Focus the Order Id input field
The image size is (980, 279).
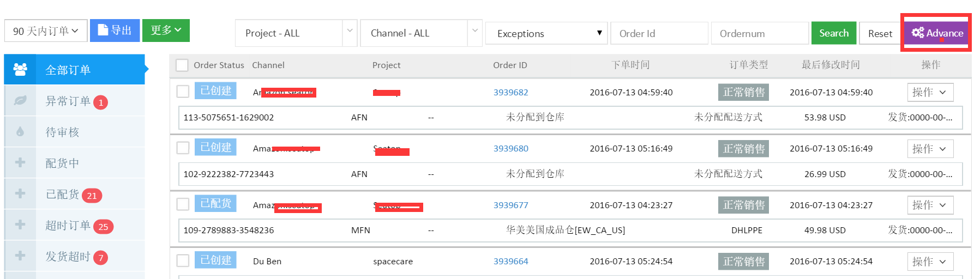[659, 33]
